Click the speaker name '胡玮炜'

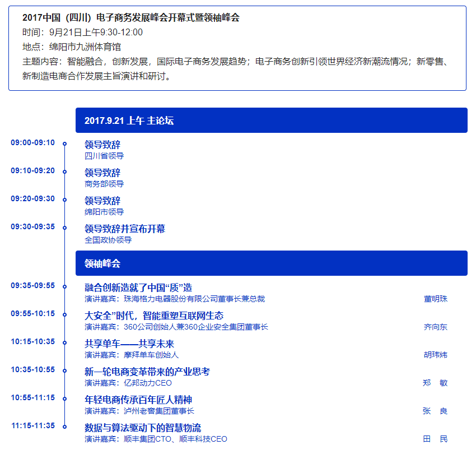436,355
